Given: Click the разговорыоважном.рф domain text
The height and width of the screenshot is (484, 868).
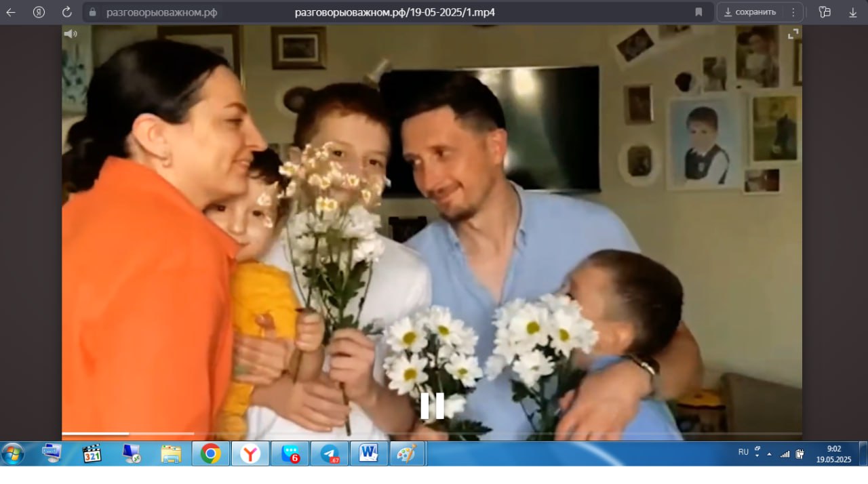Looking at the screenshot, I should pyautogui.click(x=161, y=12).
